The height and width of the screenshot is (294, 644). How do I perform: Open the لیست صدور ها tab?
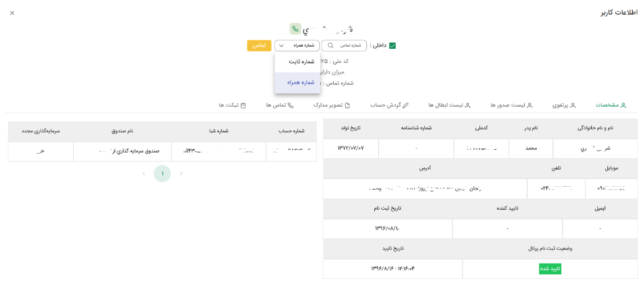coord(511,105)
